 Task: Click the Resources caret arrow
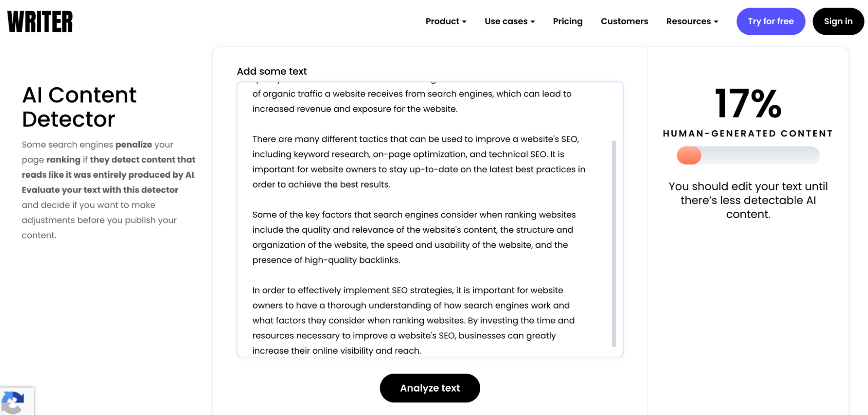pos(716,22)
